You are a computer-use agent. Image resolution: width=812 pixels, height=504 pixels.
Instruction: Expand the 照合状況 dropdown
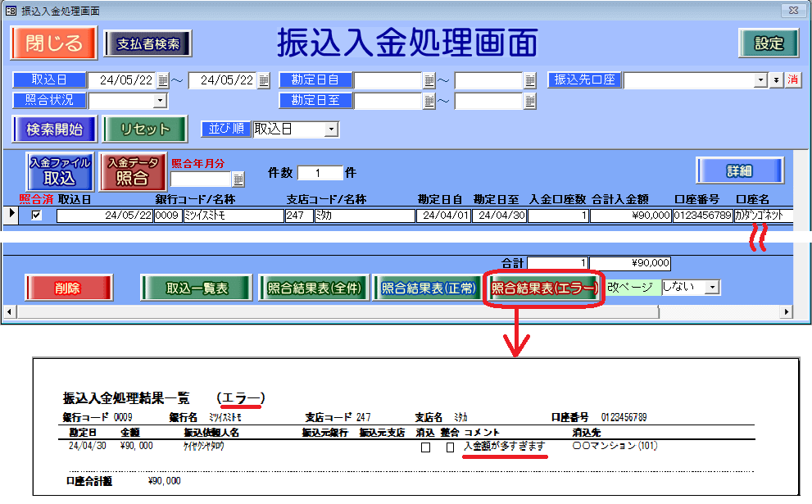coord(161,101)
